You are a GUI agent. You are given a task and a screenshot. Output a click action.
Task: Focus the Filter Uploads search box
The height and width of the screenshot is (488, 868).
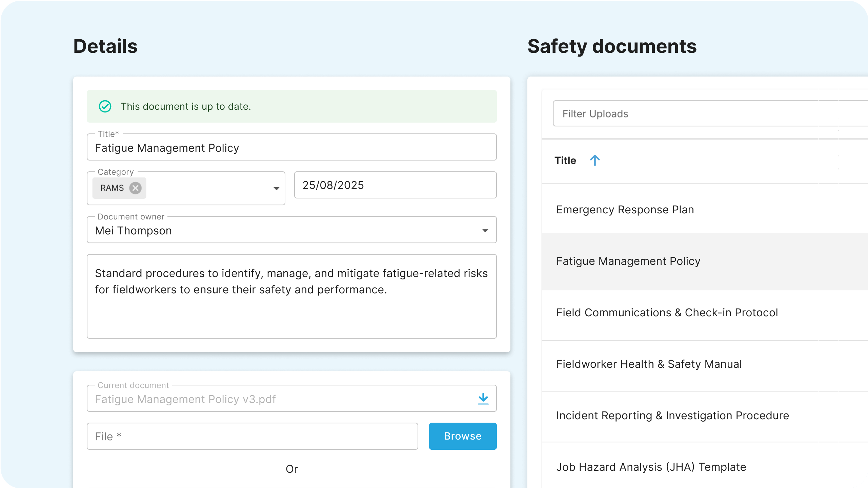[708, 114]
